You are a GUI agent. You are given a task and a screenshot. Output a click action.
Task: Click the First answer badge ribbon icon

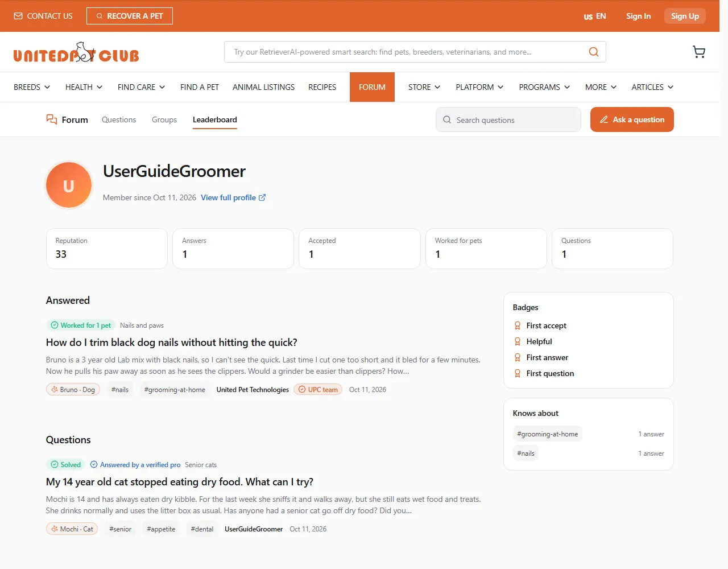[x=518, y=357]
